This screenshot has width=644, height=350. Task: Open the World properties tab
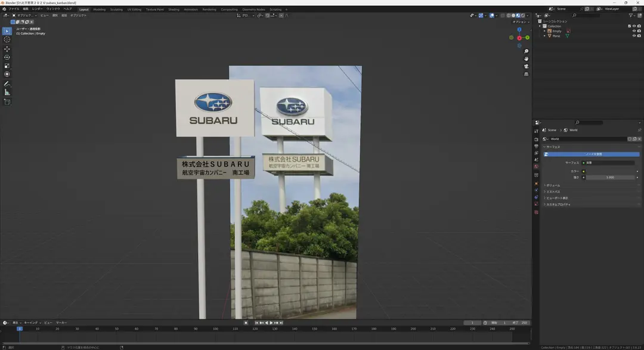coord(537,166)
